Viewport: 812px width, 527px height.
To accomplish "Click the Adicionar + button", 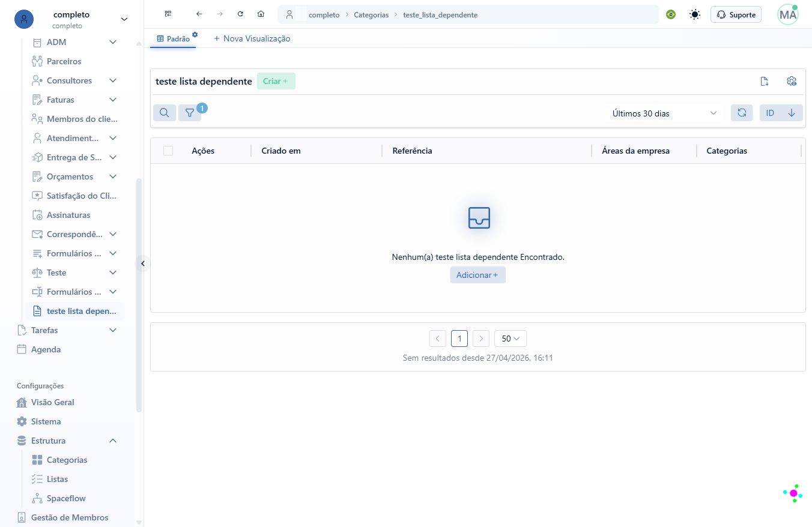I will [478, 275].
